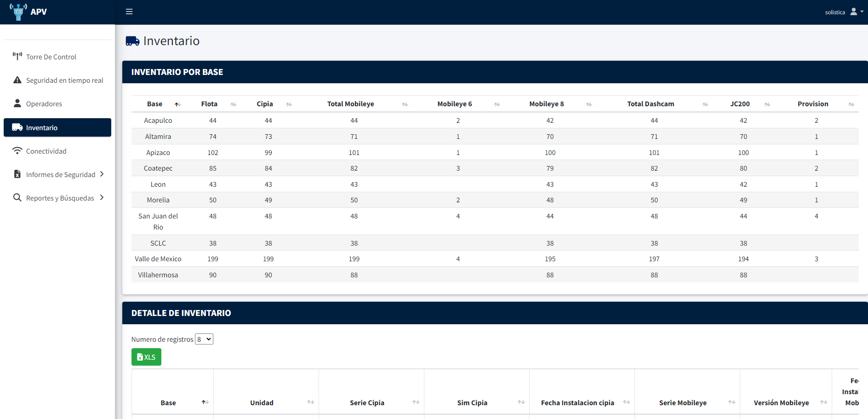Screen dimensions: 868x419
Task: Sort detail table by Unidad arrows
Action: 311,402
